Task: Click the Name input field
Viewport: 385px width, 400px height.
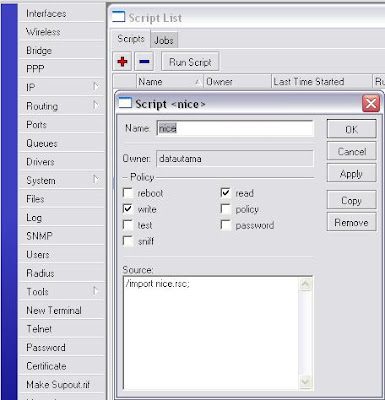Action: (235, 128)
